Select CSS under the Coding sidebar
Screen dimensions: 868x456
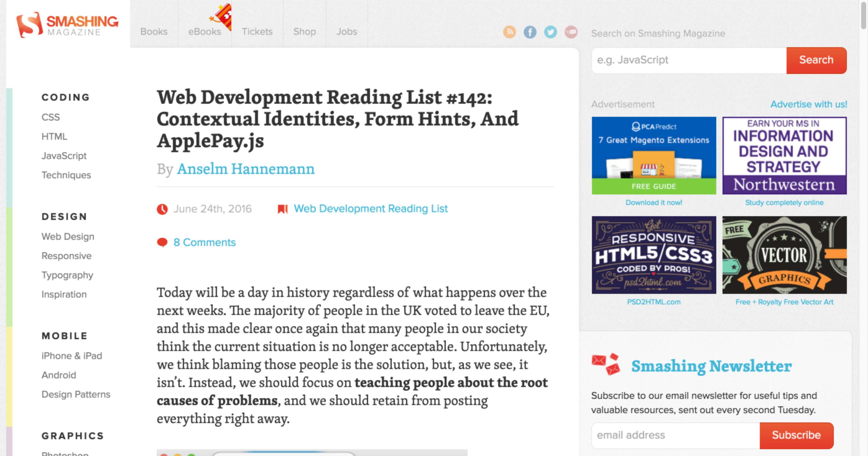point(51,117)
